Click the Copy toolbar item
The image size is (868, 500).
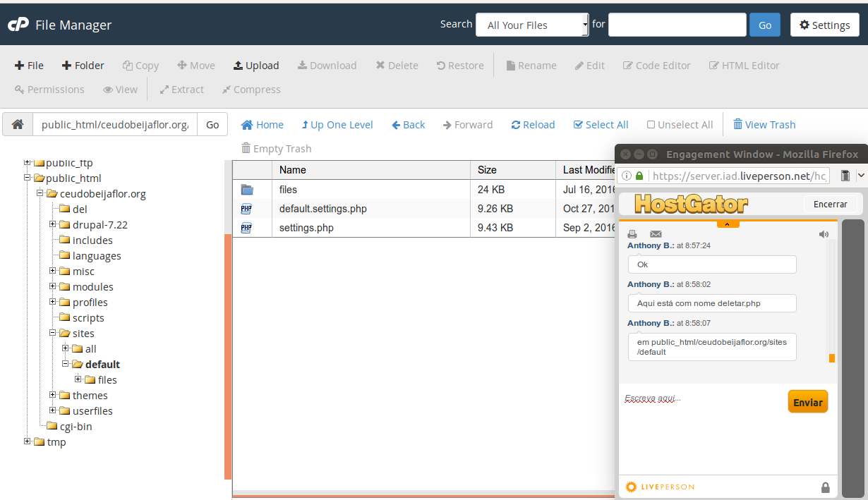point(140,66)
